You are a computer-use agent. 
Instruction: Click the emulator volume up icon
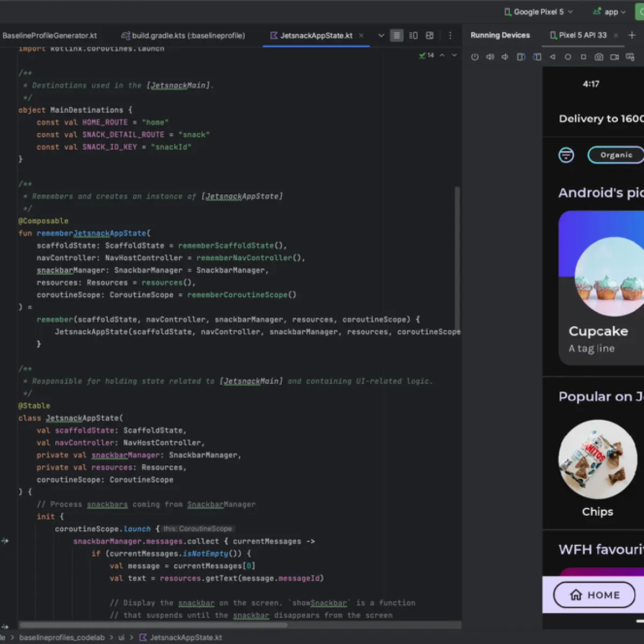pyautogui.click(x=490, y=57)
